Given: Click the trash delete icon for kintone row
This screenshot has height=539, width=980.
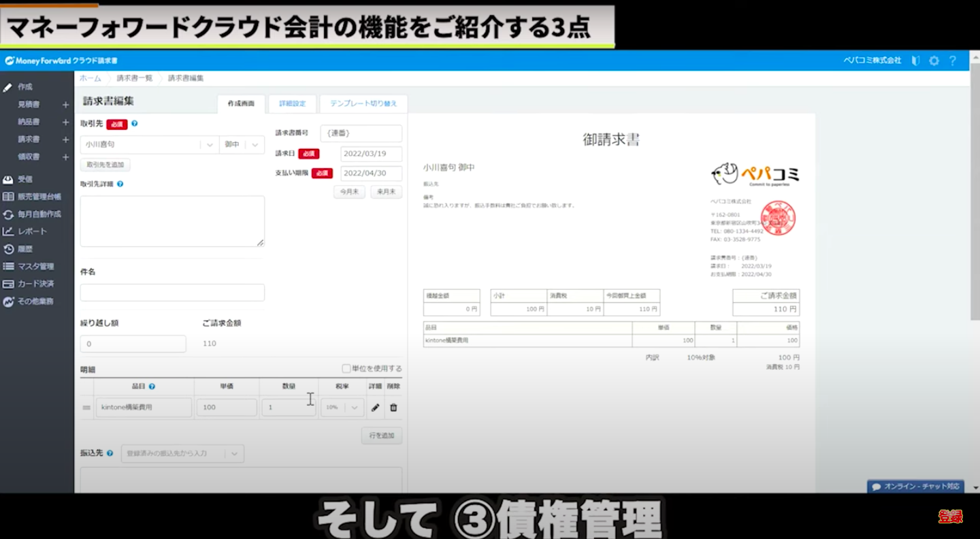Looking at the screenshot, I should 393,408.
